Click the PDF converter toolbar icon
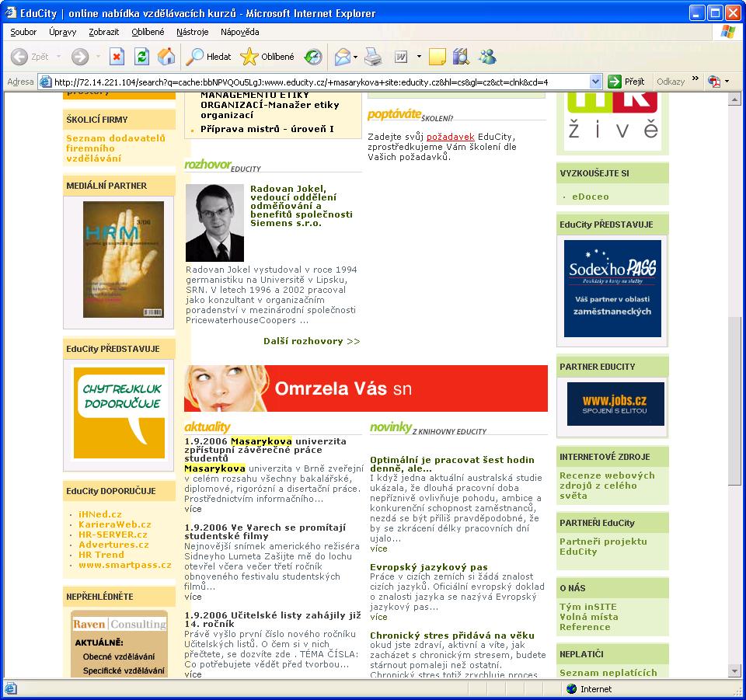The height and width of the screenshot is (700, 746). pyautogui.click(x=714, y=82)
